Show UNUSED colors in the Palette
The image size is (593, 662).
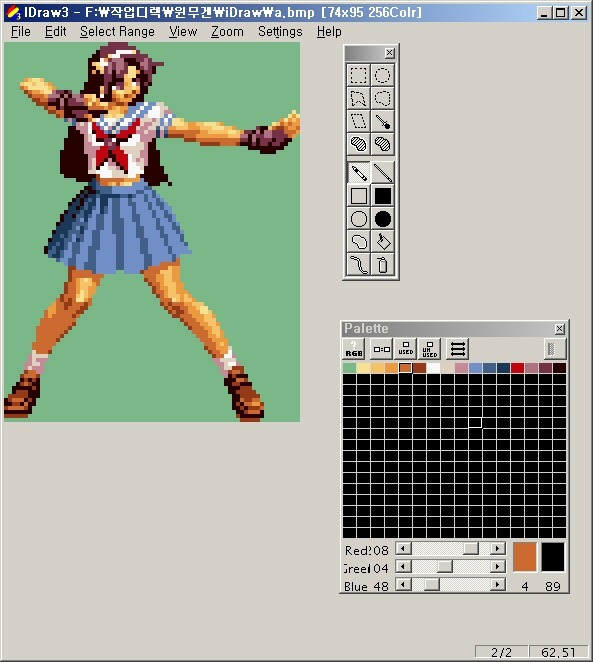point(430,349)
